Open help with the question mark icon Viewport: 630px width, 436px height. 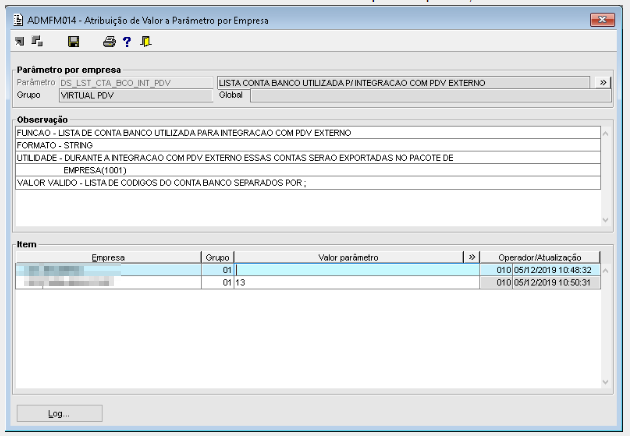click(127, 41)
